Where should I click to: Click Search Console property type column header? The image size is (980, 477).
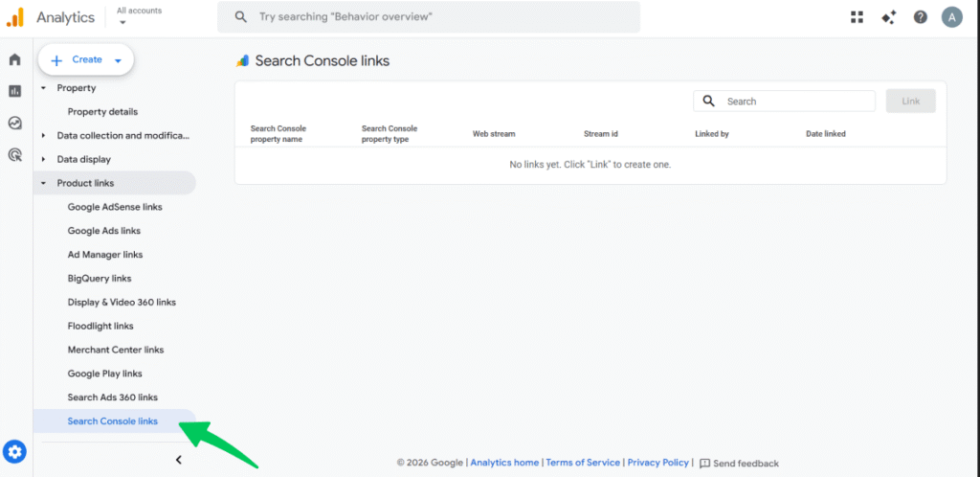coord(390,134)
